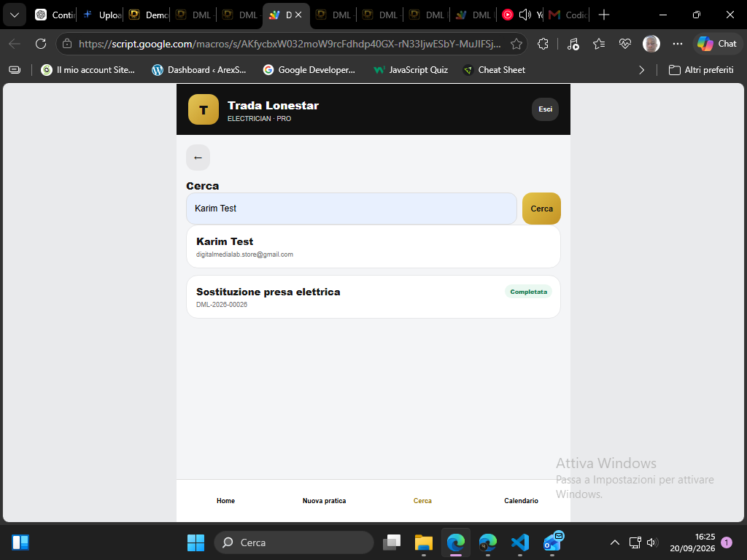Switch to the Demo browser tab
The image size is (747, 560).
click(x=147, y=15)
